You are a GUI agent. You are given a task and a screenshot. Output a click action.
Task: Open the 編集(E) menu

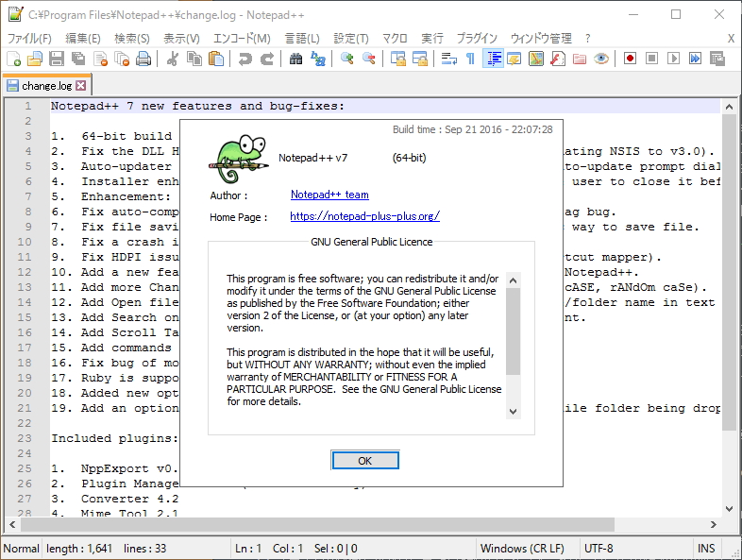83,39
